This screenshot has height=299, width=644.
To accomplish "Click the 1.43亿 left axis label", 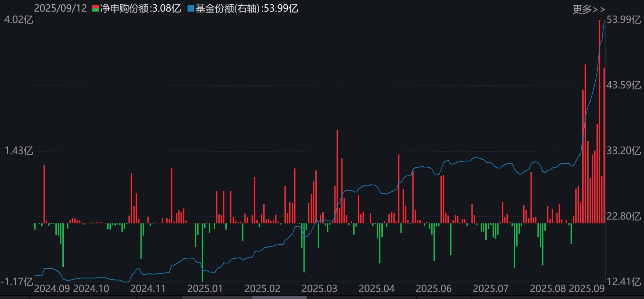I will coord(18,151).
